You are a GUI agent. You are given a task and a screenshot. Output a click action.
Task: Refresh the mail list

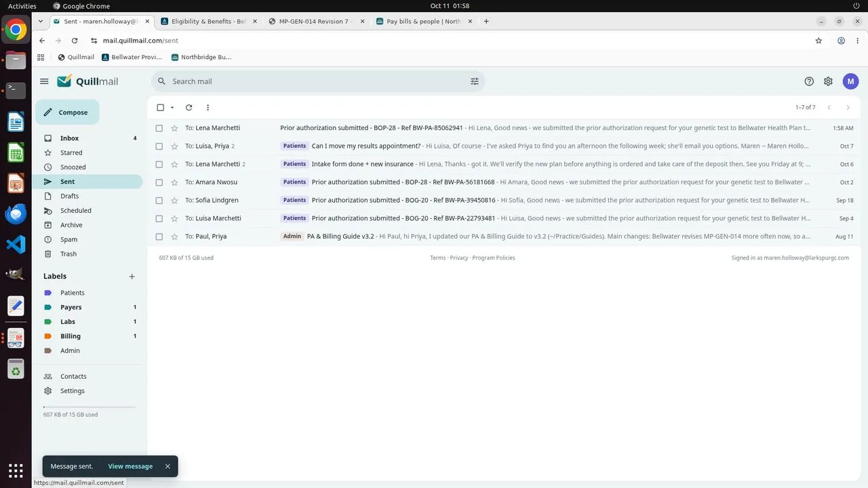[x=189, y=107]
